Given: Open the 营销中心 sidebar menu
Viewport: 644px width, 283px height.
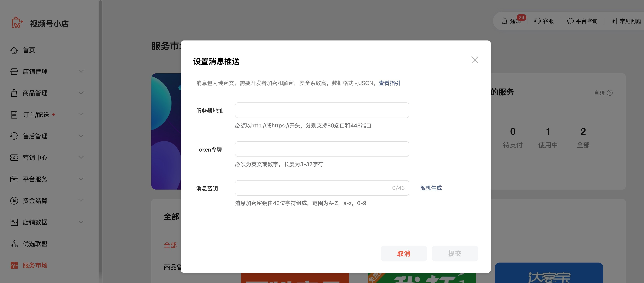Looking at the screenshot, I should [35, 158].
